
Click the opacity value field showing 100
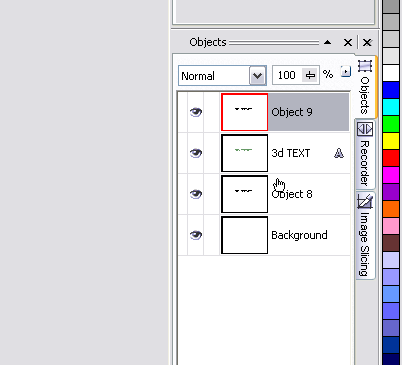(x=287, y=75)
